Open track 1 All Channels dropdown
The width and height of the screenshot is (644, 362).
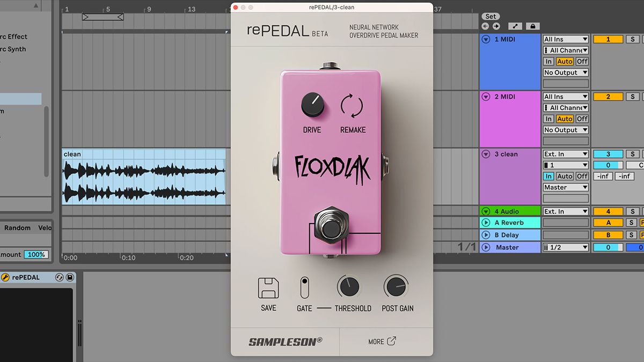click(566, 50)
